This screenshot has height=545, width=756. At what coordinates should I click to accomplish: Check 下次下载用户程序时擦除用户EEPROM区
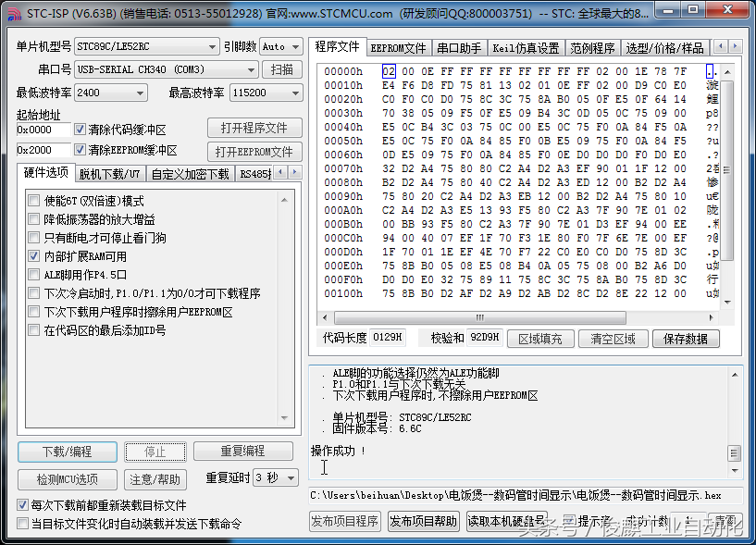[x=33, y=312]
